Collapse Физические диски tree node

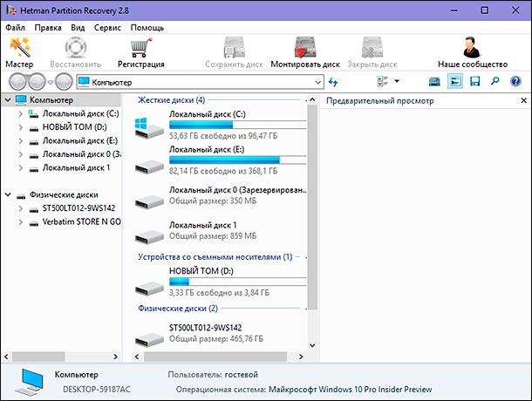8,194
